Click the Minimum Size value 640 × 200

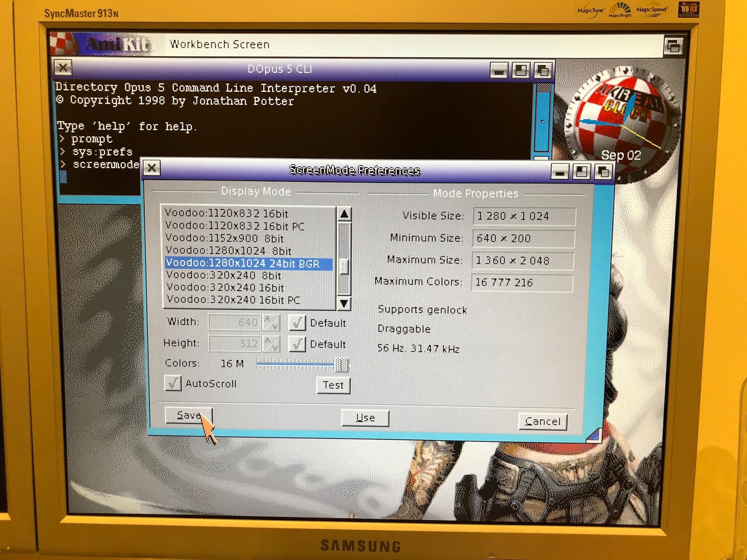(523, 238)
